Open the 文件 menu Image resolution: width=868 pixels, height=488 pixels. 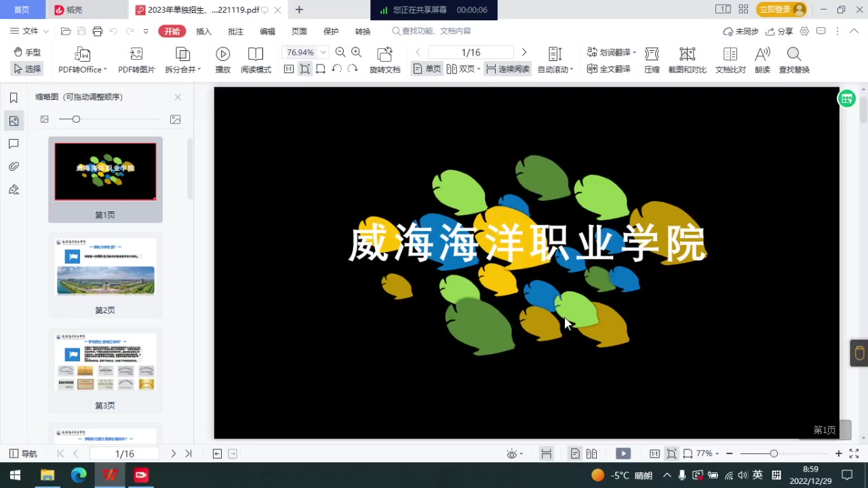click(x=30, y=31)
